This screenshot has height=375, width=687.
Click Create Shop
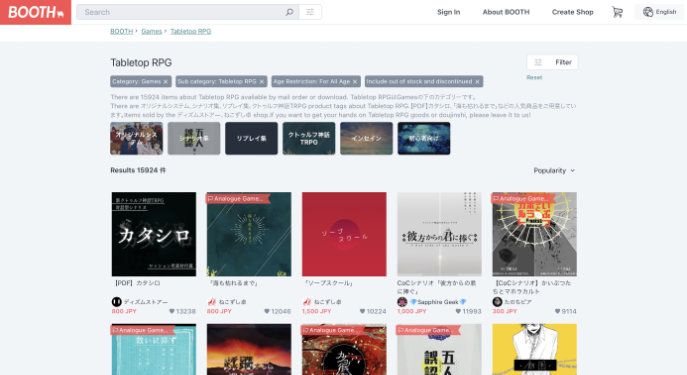572,12
